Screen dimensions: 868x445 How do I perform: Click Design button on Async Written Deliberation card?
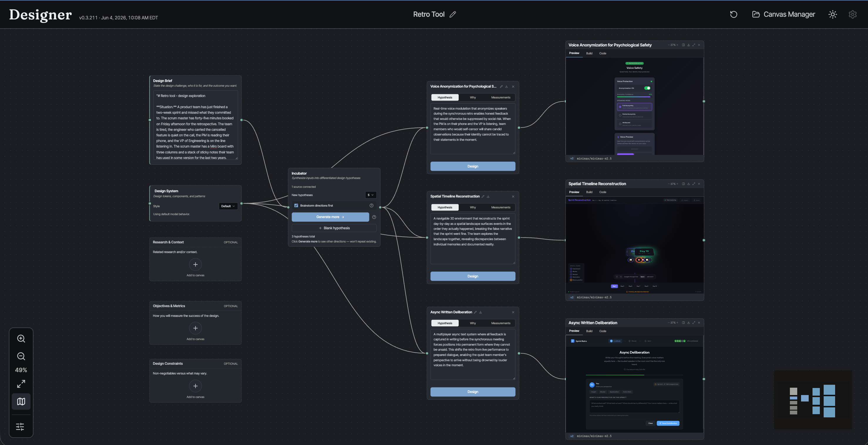tap(473, 392)
